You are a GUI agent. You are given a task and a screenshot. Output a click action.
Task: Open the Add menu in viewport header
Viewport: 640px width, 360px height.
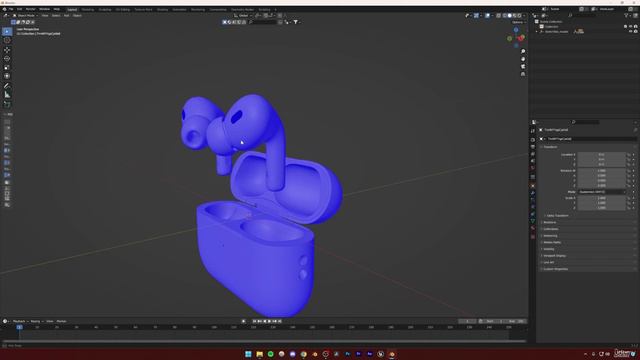pyautogui.click(x=67, y=16)
